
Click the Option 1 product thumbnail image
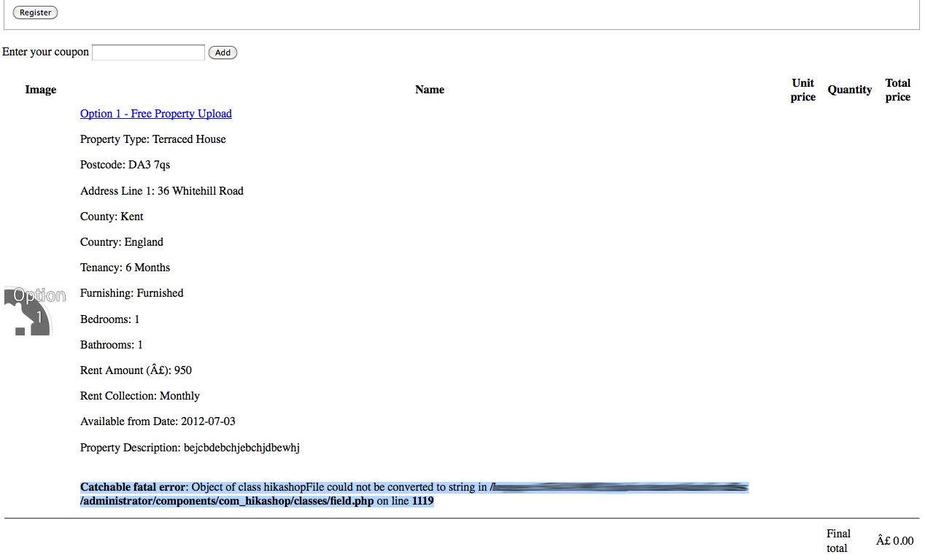pyautogui.click(x=35, y=312)
